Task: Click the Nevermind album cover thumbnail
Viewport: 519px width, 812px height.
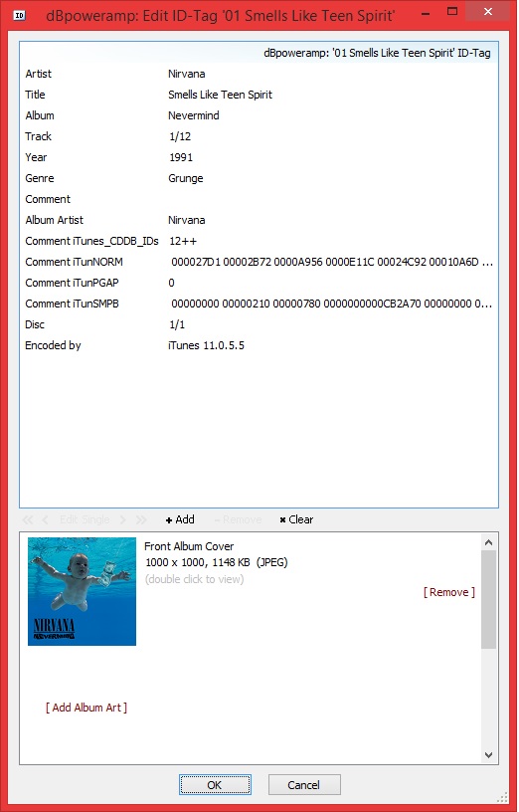Action: tap(82, 591)
